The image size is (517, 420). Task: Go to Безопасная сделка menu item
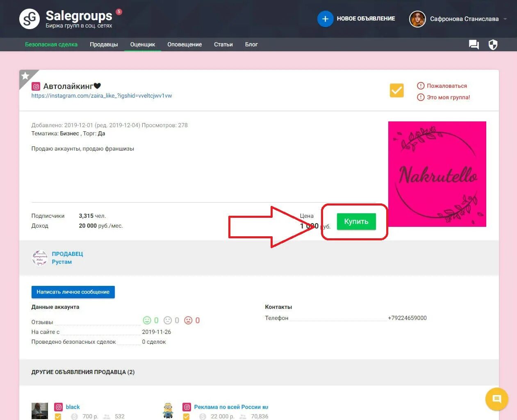pos(51,44)
